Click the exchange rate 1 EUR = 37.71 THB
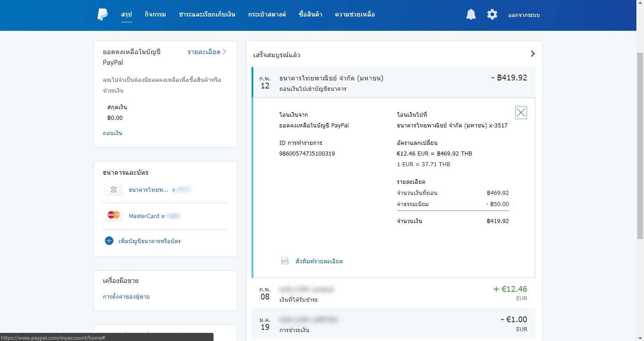 pos(423,164)
